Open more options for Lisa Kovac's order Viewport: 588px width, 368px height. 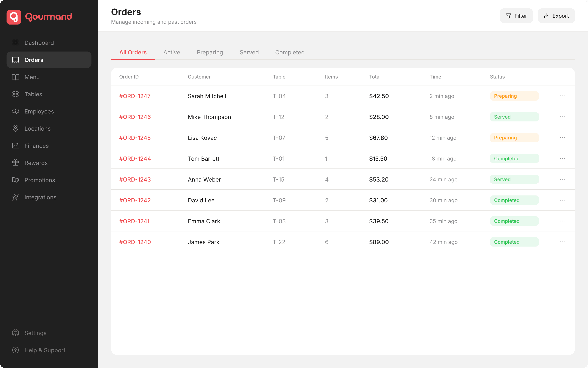coord(563,138)
